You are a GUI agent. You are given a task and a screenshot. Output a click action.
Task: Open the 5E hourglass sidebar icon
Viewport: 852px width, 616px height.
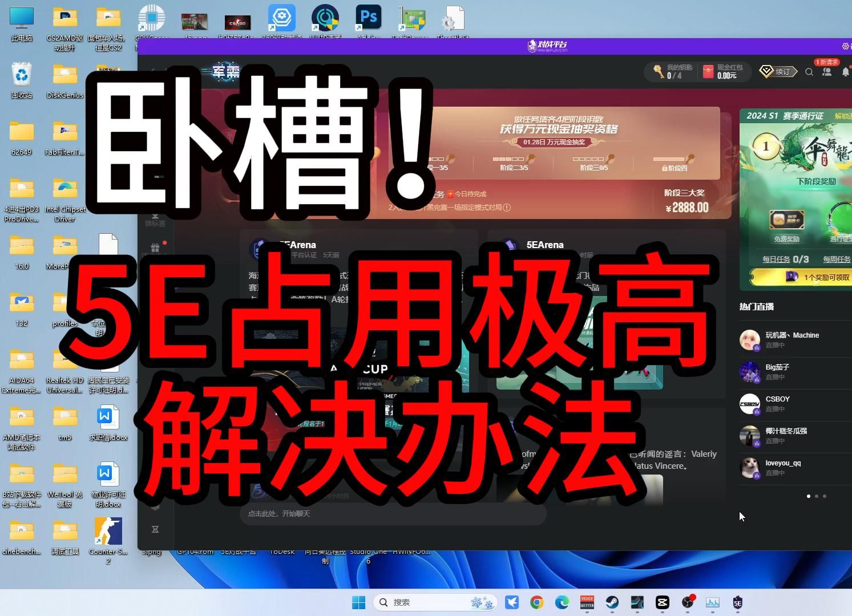[x=155, y=529]
